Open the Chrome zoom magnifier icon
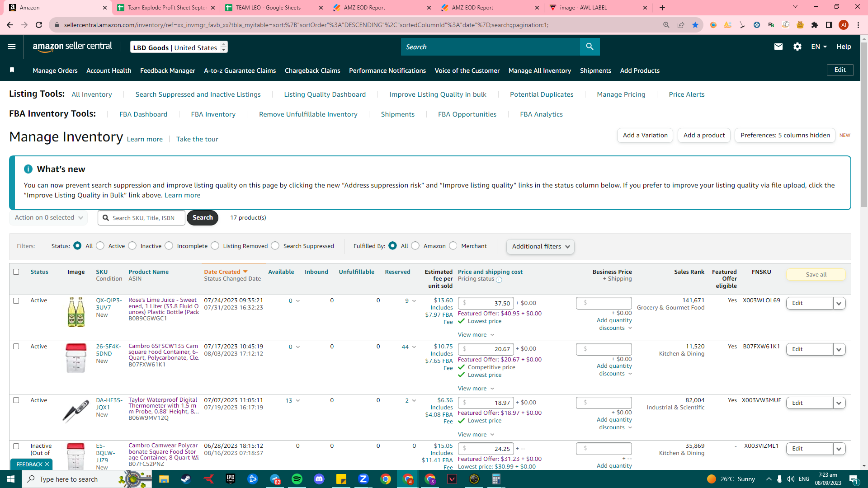 (666, 25)
